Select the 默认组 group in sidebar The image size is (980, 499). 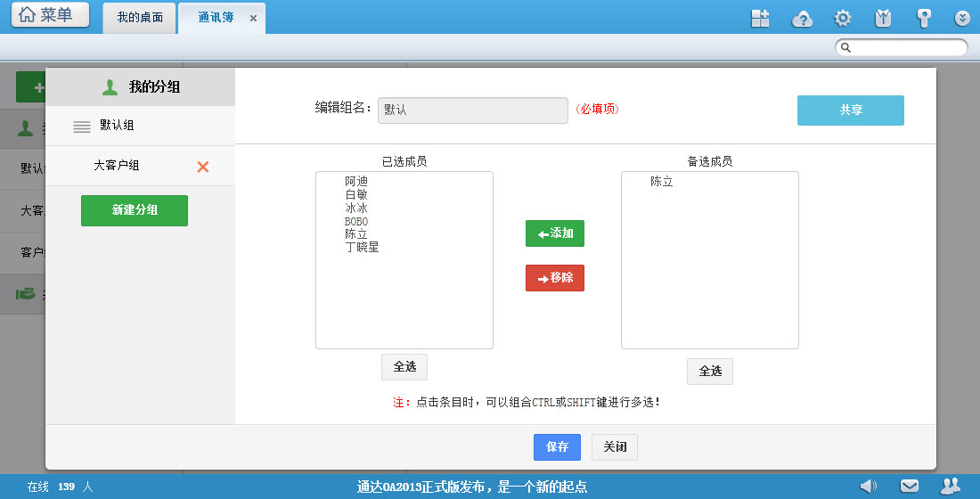117,126
